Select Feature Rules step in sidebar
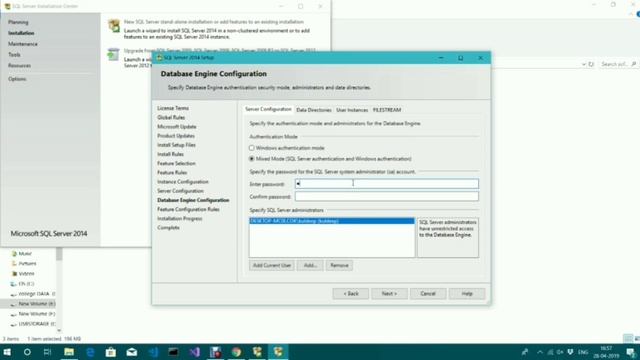This screenshot has width=640, height=360. click(x=172, y=173)
